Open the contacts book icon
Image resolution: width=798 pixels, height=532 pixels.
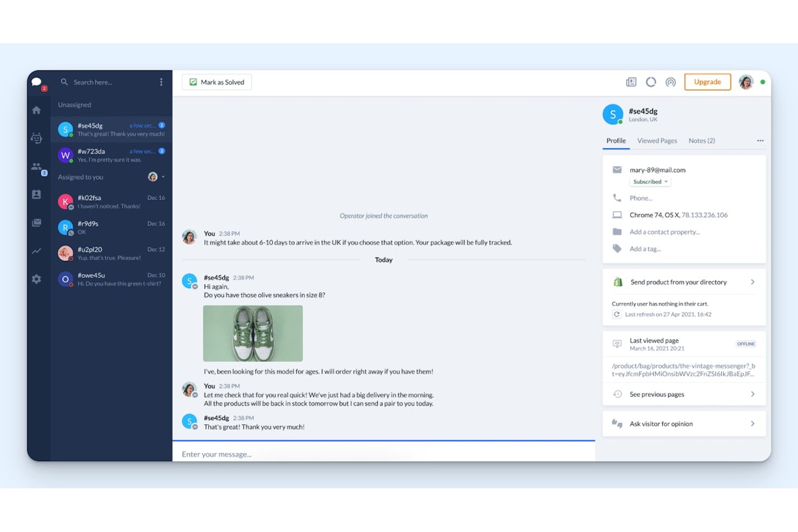(36, 195)
